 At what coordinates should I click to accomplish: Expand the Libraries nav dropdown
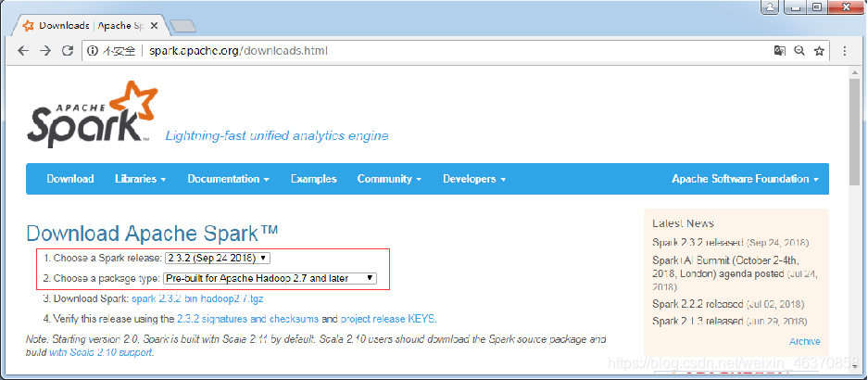[141, 179]
